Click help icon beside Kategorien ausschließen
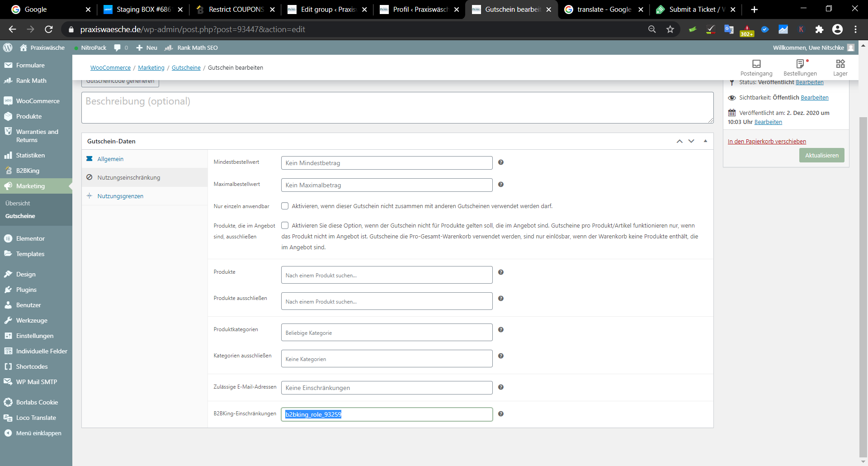 [x=501, y=356]
